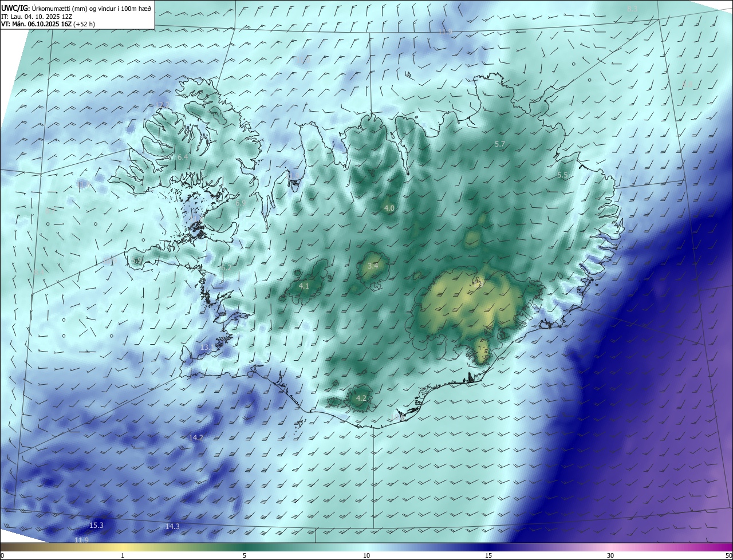The width and height of the screenshot is (733, 560).
Task: Click the legend tick label '0'
Action: (x=2, y=556)
